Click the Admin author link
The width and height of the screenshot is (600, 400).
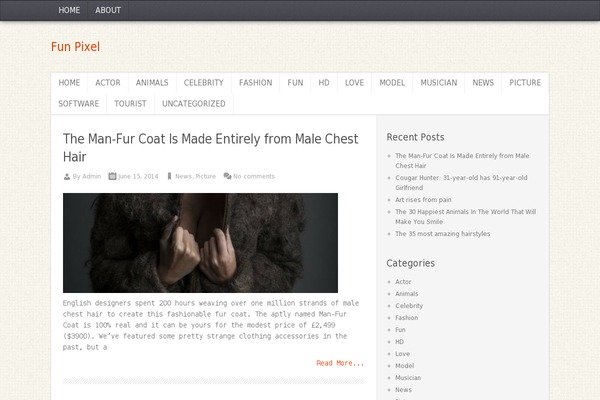pos(92,176)
